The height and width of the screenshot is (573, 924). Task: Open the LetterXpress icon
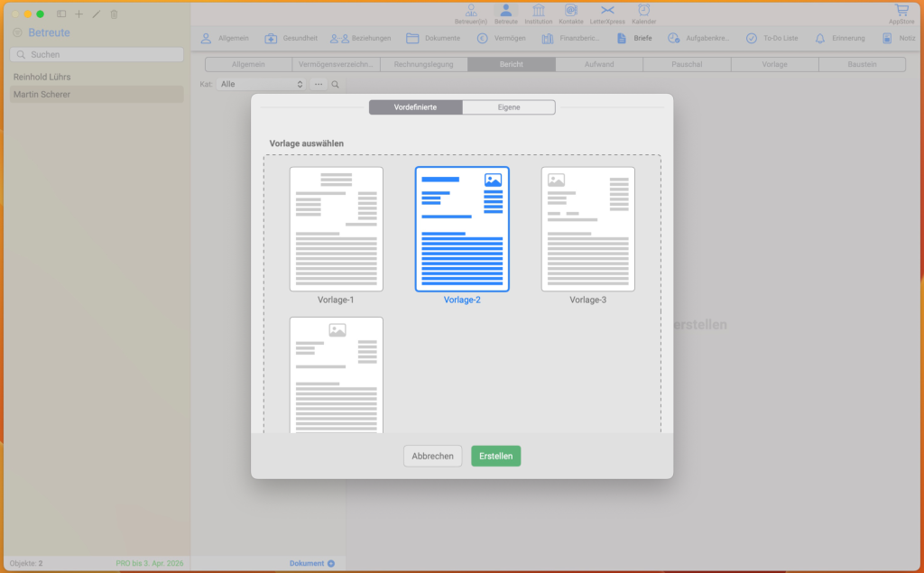tap(607, 11)
